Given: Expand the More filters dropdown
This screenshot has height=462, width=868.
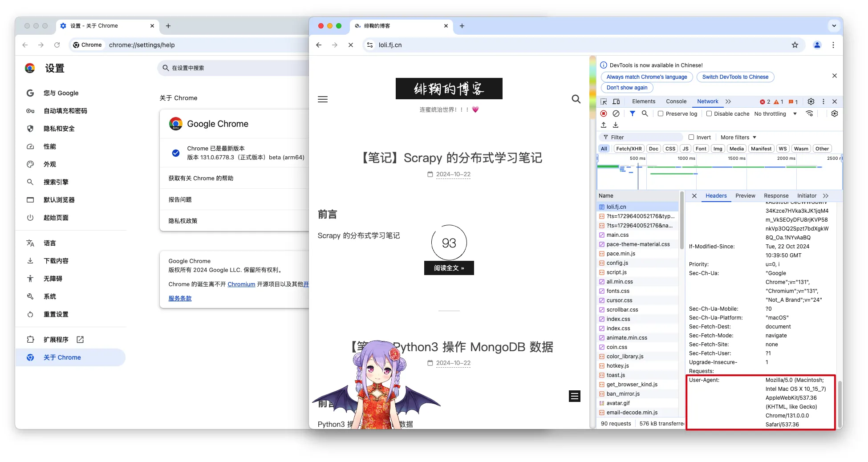Looking at the screenshot, I should tap(738, 138).
